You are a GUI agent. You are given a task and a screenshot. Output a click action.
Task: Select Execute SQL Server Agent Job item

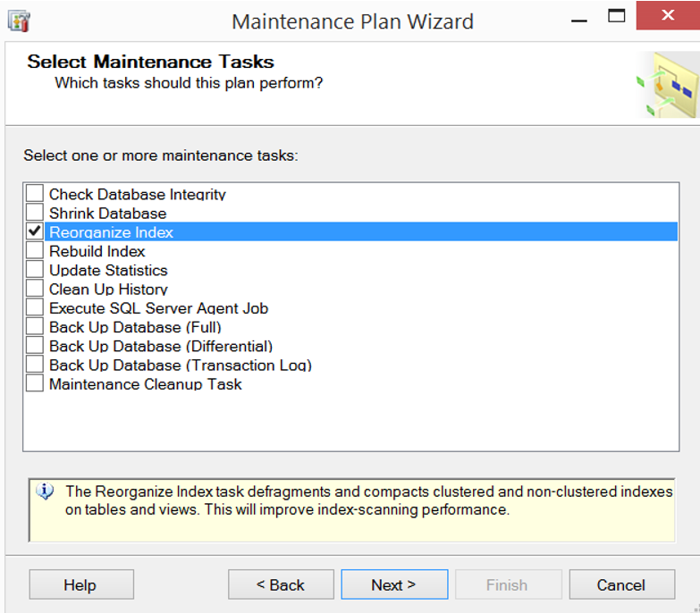coord(158,308)
